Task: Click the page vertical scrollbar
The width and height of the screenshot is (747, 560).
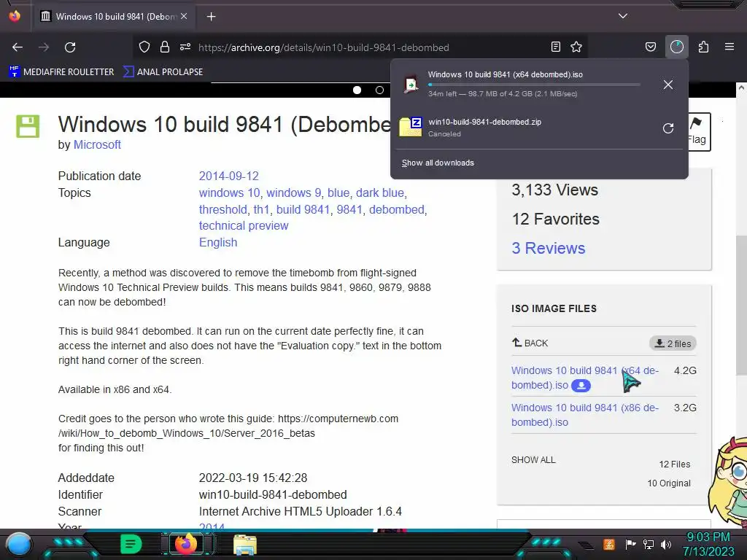Action: pos(741,305)
